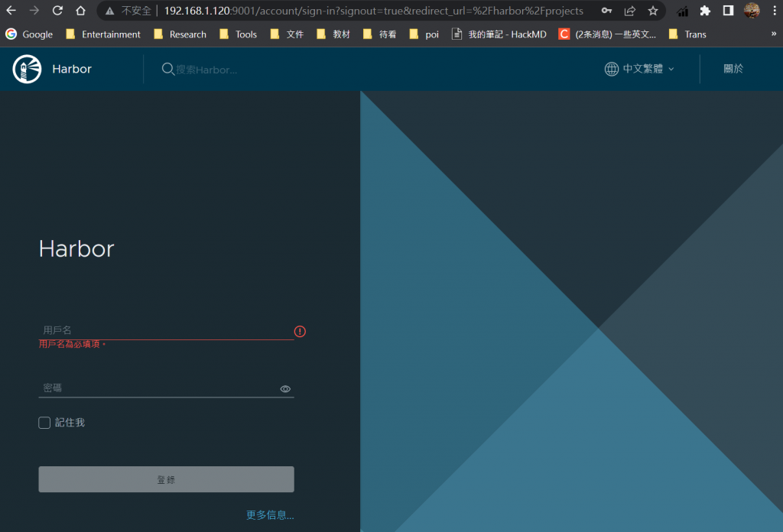The image size is (783, 532).
Task: Go back using browser back arrow
Action: (11, 11)
